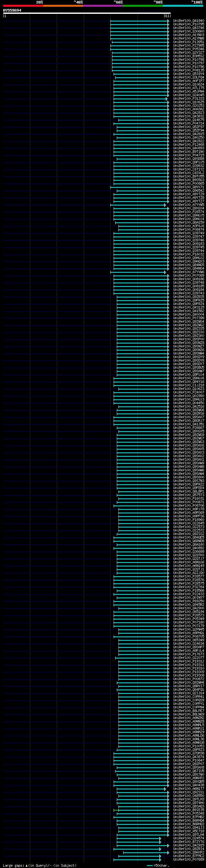Viewport: 206px width, 868px height.
Task: Click the green 80% identity color bar
Action: [x=143, y=6]
